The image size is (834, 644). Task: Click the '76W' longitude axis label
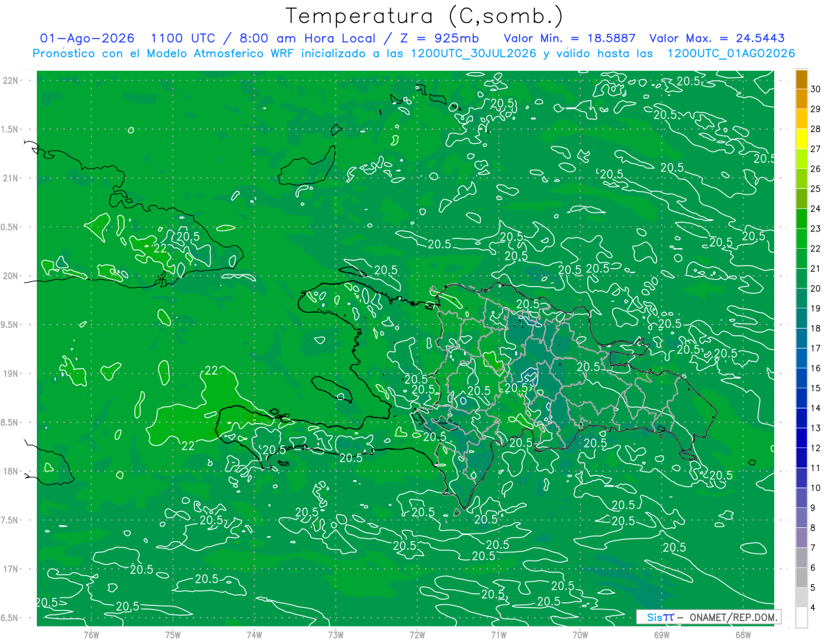(x=91, y=635)
